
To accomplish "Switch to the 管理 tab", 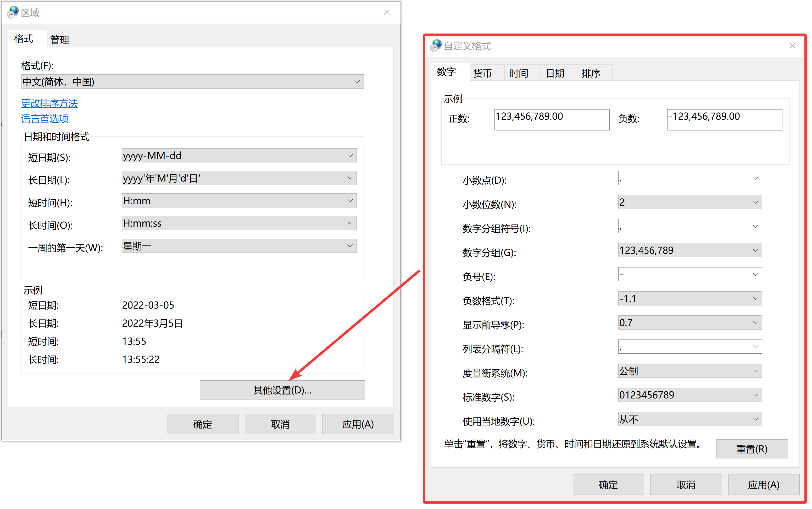I will pos(59,40).
